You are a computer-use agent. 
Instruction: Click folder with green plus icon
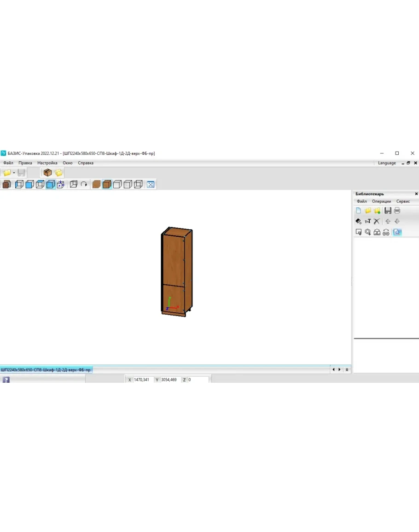[x=377, y=210]
